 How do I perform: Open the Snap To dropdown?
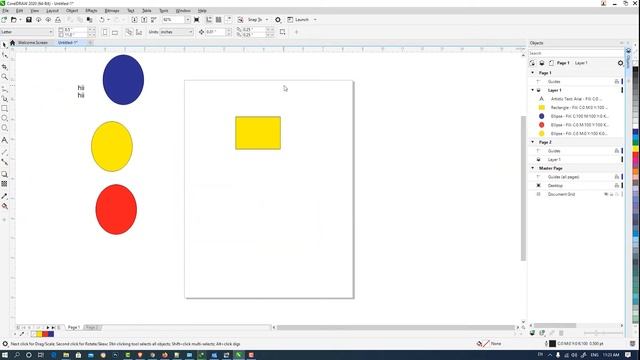tap(267, 20)
